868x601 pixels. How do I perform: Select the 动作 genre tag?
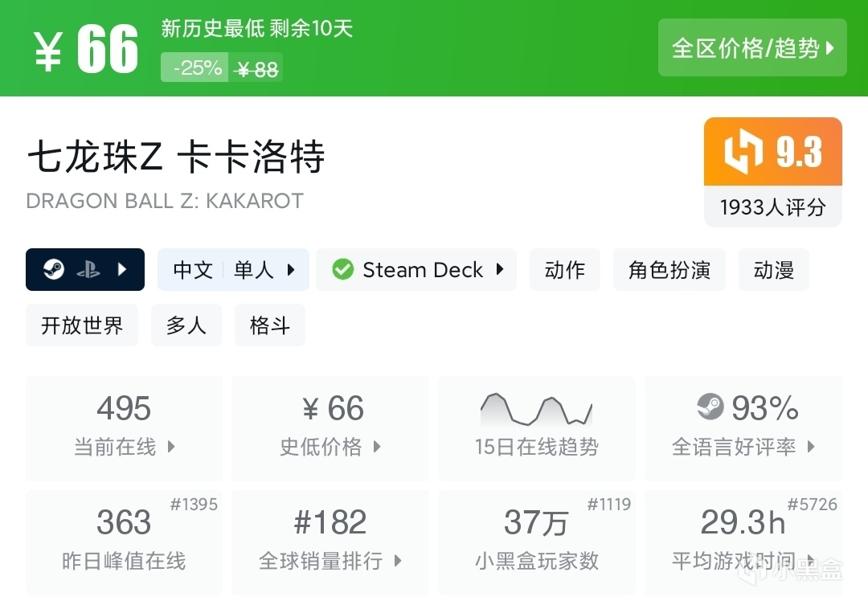[x=564, y=270]
